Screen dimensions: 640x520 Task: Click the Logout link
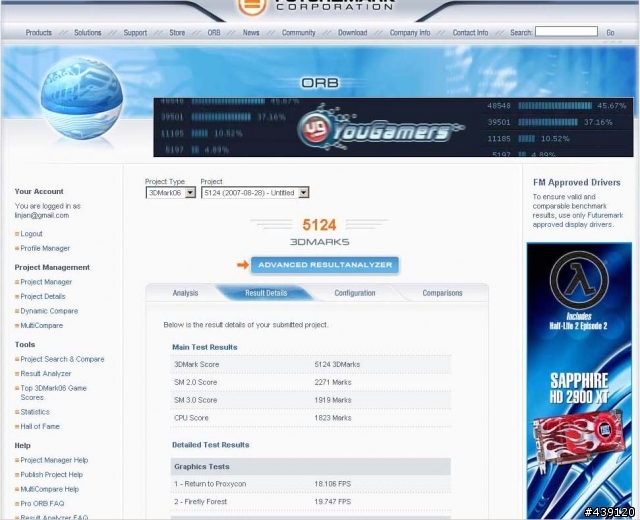(x=31, y=234)
